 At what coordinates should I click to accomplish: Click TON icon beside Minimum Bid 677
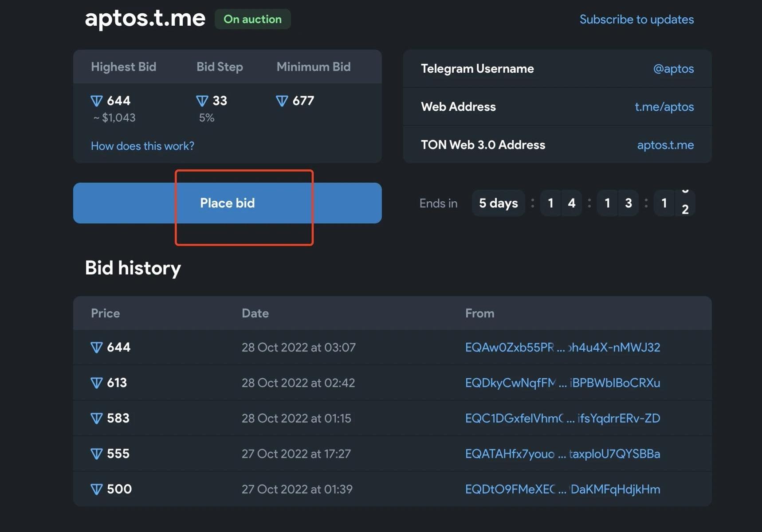pos(282,101)
